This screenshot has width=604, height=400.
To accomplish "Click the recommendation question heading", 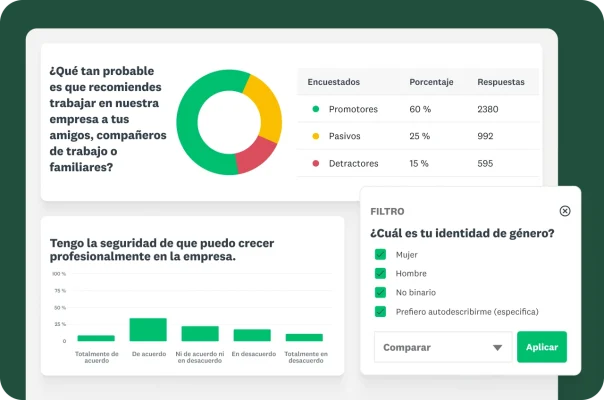I will (108, 119).
